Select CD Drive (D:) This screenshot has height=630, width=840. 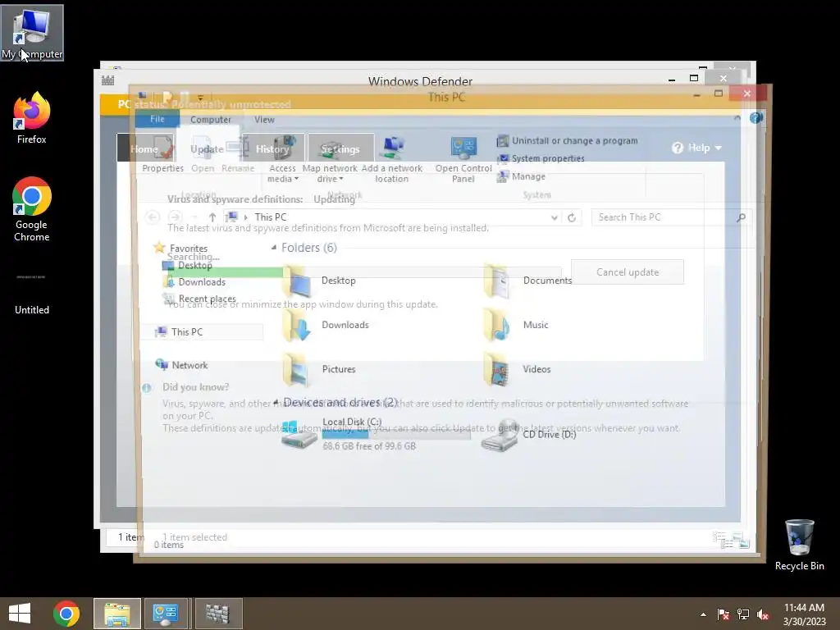tap(529, 435)
